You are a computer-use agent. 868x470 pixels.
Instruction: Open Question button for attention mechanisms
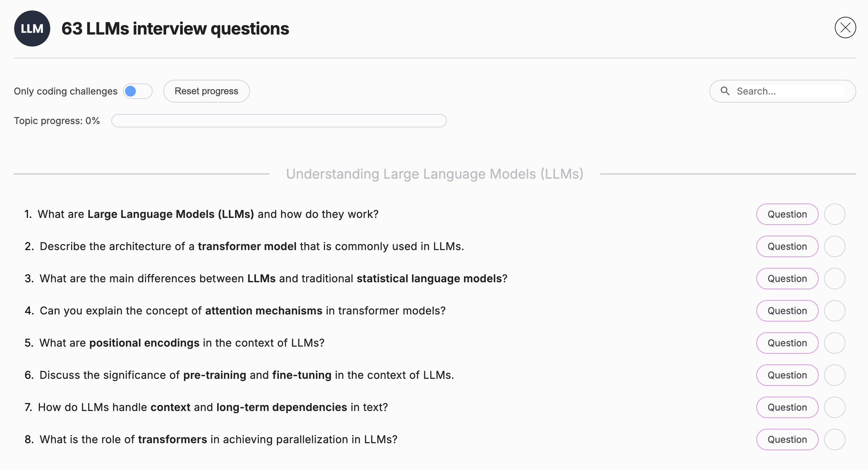pyautogui.click(x=787, y=311)
